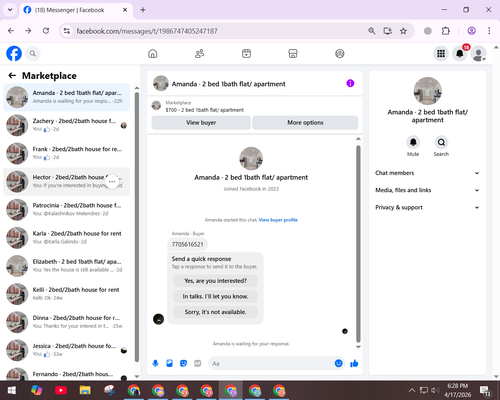Open Amanda's conversation in the list
The image size is (500, 400).
pyautogui.click(x=67, y=97)
